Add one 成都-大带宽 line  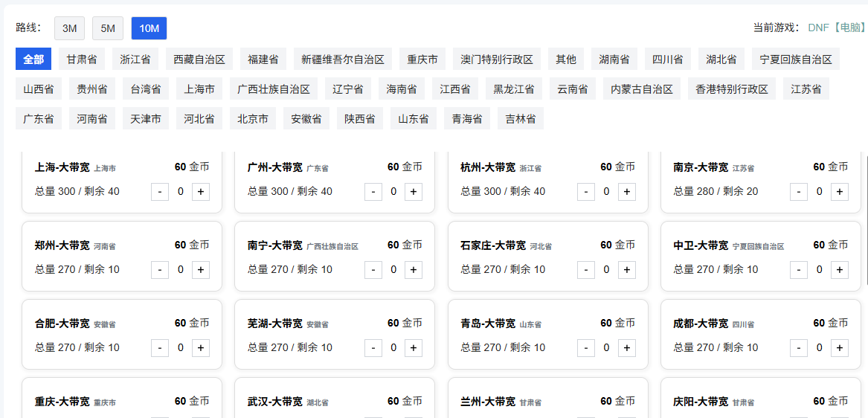(x=840, y=348)
